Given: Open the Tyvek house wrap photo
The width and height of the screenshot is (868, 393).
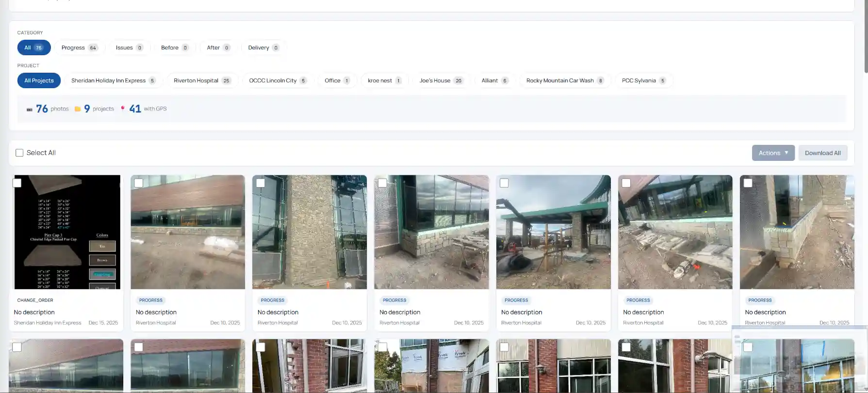Looking at the screenshot, I should click(432, 366).
